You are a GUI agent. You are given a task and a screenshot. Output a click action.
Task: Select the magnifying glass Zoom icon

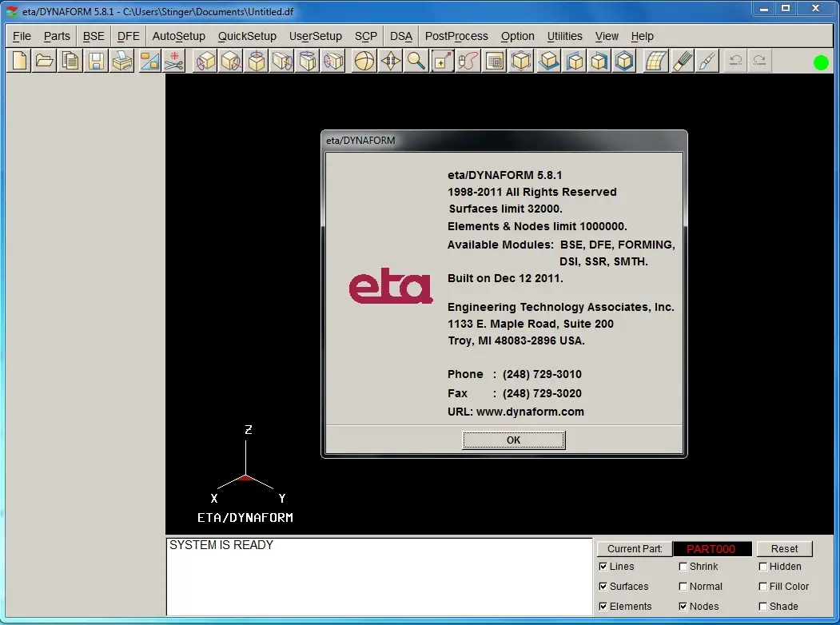coord(416,61)
